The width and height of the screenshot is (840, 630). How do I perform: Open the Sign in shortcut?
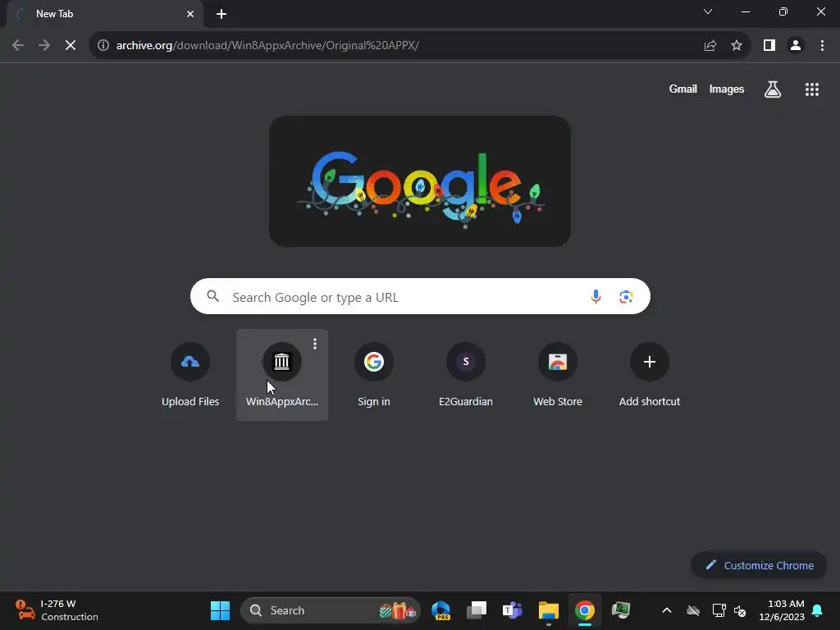coord(374,375)
